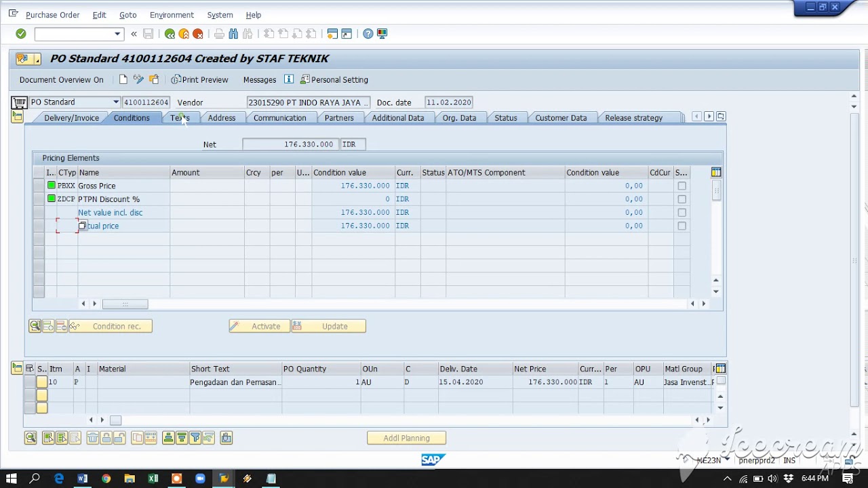
Task: Click the item table horizontal scrollbar thumb
Action: 115,420
